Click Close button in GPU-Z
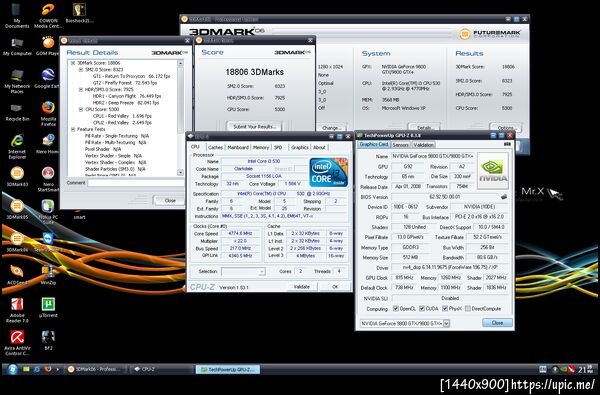The width and height of the screenshot is (600, 395). coord(497,323)
